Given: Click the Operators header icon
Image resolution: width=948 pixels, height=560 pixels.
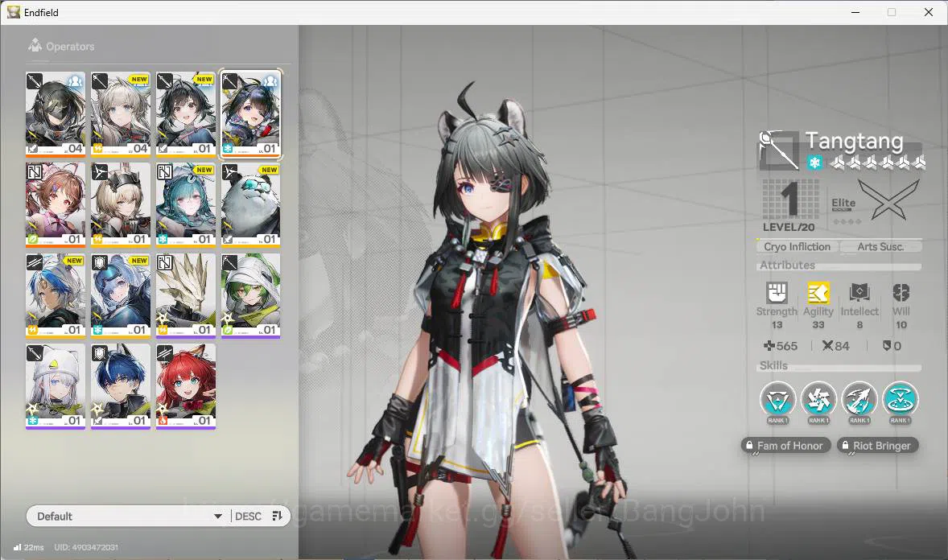Looking at the screenshot, I should [35, 45].
